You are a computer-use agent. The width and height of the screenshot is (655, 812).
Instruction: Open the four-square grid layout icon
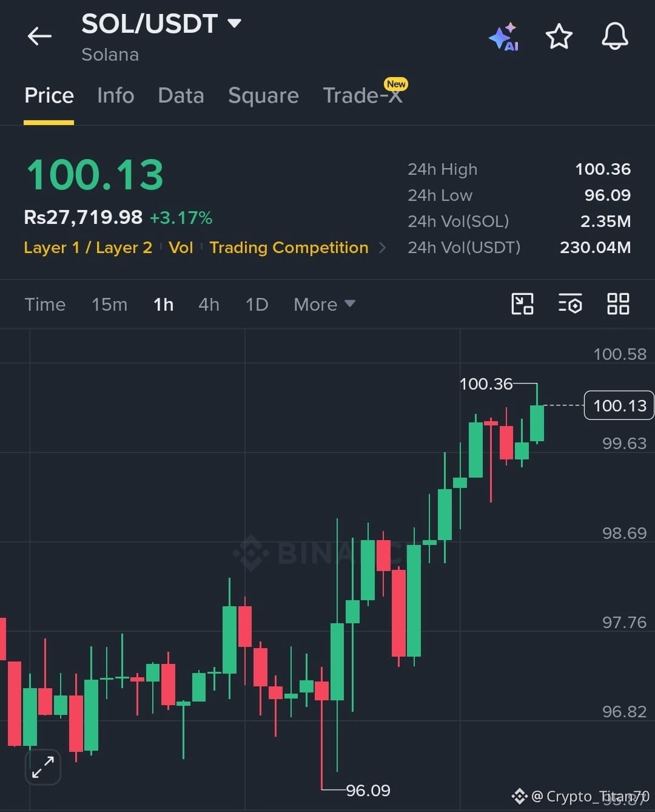(618, 303)
